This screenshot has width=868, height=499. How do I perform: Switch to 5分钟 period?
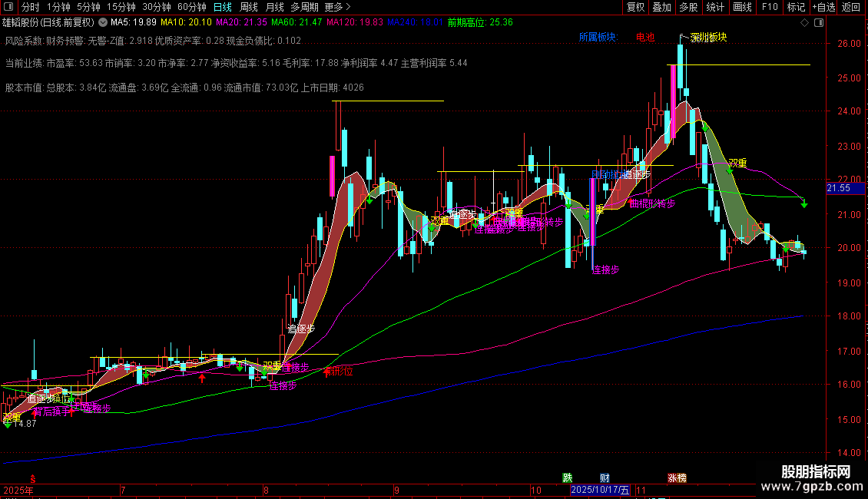[88, 7]
